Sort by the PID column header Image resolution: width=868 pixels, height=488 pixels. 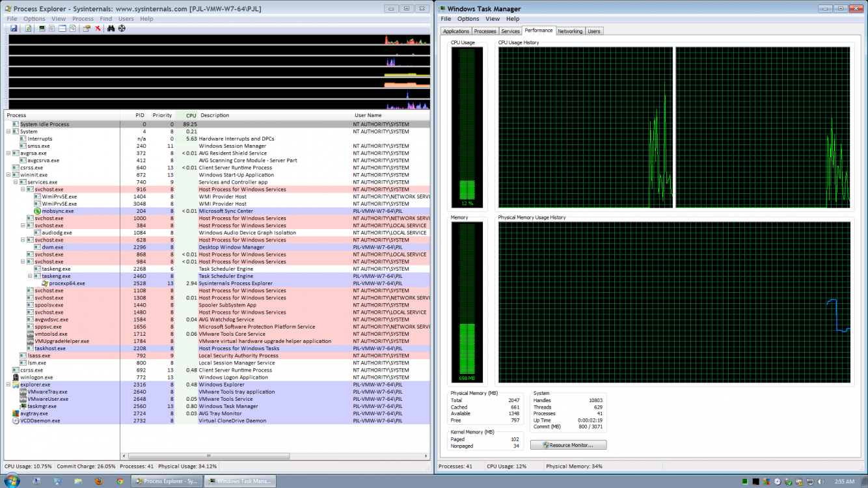(134, 115)
